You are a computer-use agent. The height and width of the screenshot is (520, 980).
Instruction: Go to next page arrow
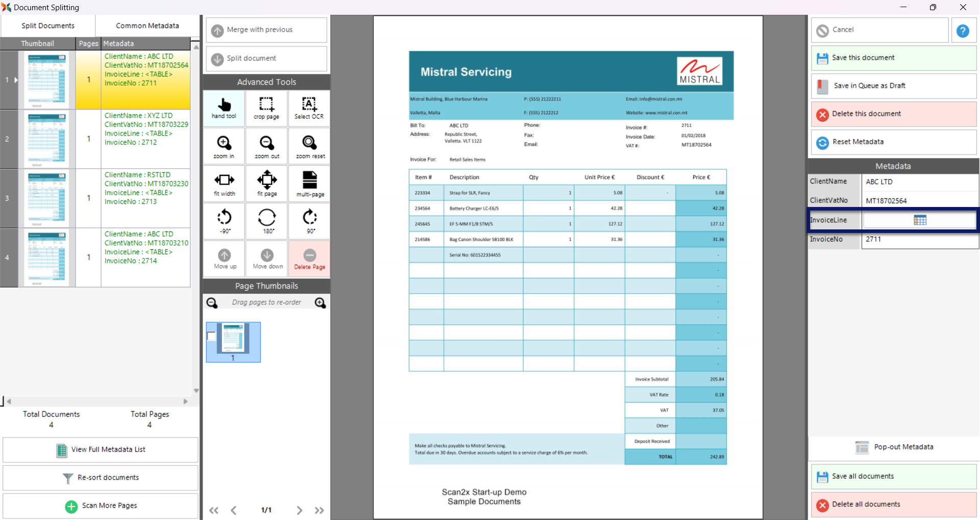tap(299, 510)
